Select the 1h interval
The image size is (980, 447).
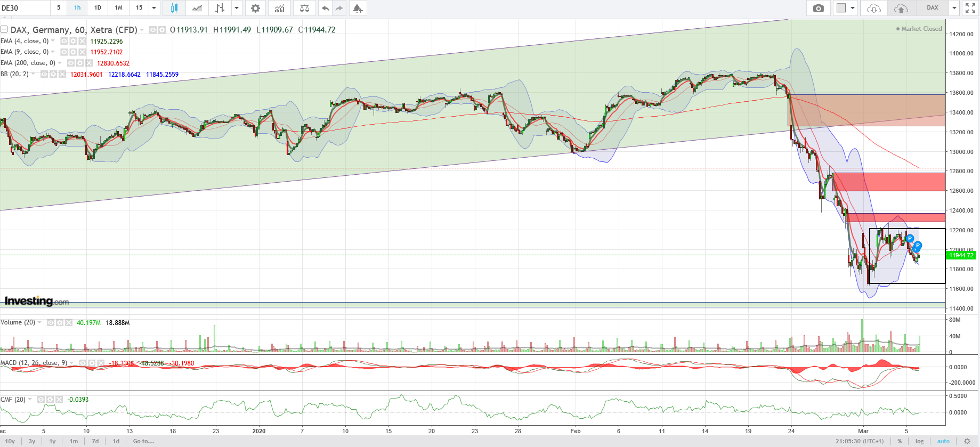(x=77, y=8)
